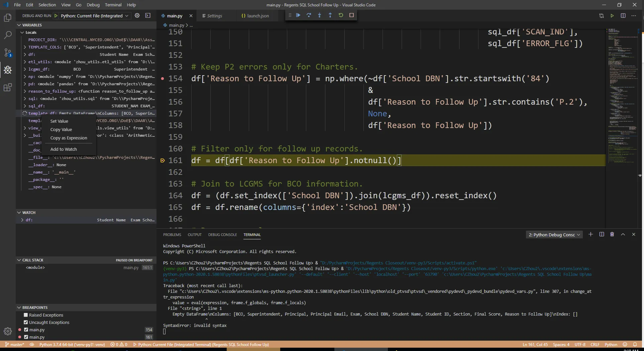644x351 pixels.
Task: Open launch.json via the gear icon
Action: coord(137,15)
